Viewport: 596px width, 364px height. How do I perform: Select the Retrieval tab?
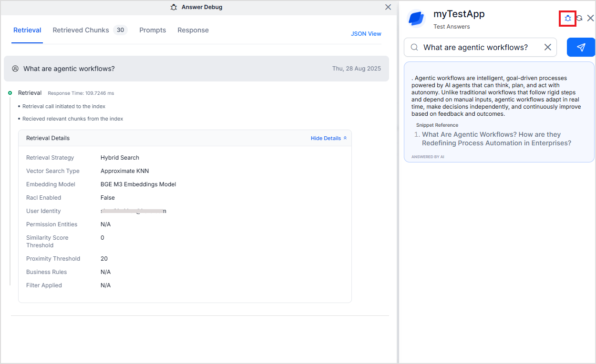pyautogui.click(x=27, y=30)
